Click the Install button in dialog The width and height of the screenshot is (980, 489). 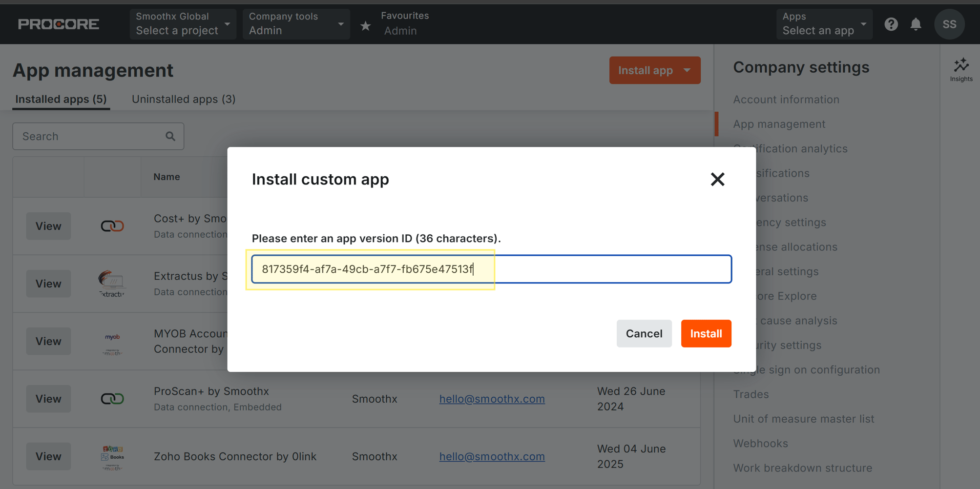click(706, 333)
